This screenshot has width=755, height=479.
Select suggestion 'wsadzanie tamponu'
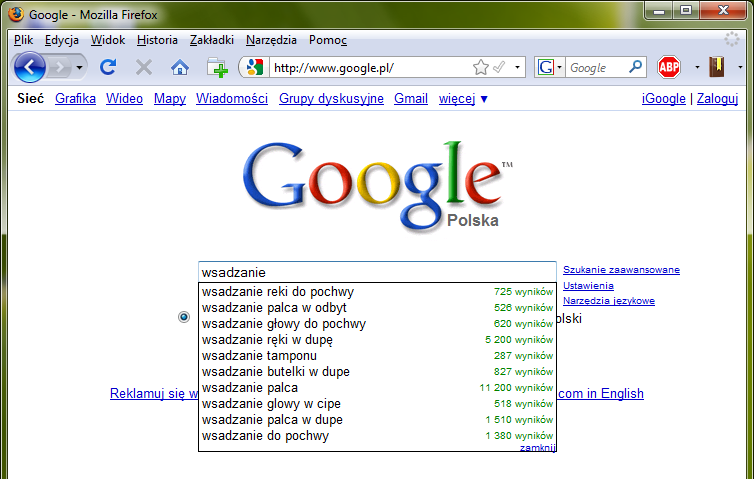pyautogui.click(x=377, y=356)
